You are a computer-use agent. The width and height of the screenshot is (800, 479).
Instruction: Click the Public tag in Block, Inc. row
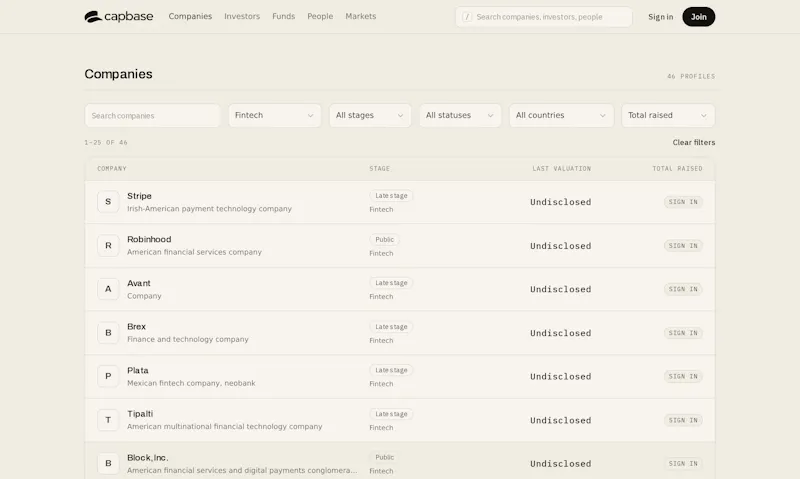click(x=385, y=458)
